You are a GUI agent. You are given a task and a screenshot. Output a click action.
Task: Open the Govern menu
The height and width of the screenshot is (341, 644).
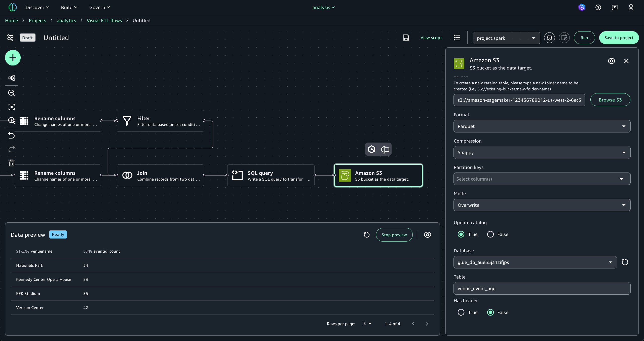99,8
